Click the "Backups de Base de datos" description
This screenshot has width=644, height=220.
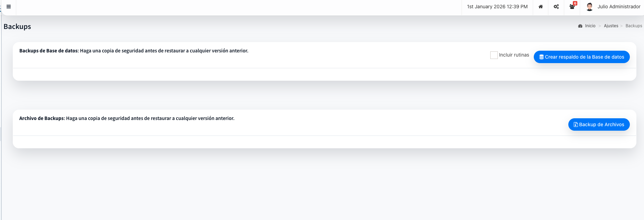pos(134,51)
